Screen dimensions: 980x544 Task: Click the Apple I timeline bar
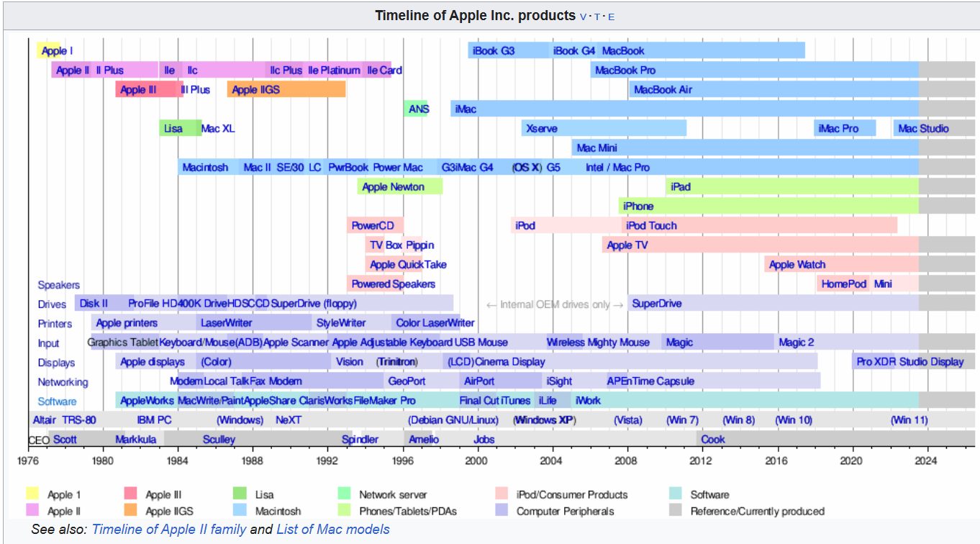click(x=57, y=51)
